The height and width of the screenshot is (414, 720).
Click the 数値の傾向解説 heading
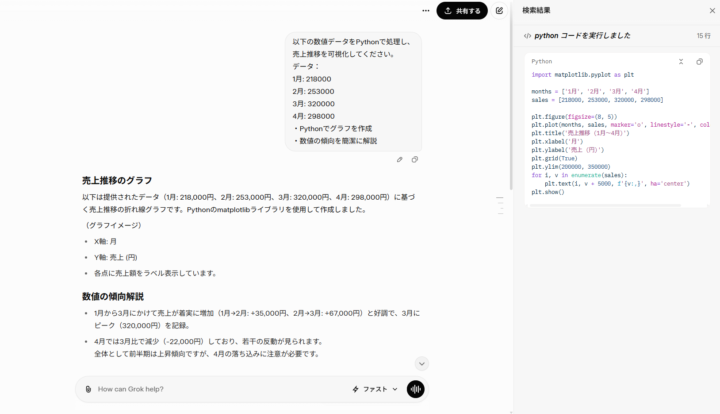click(x=113, y=297)
